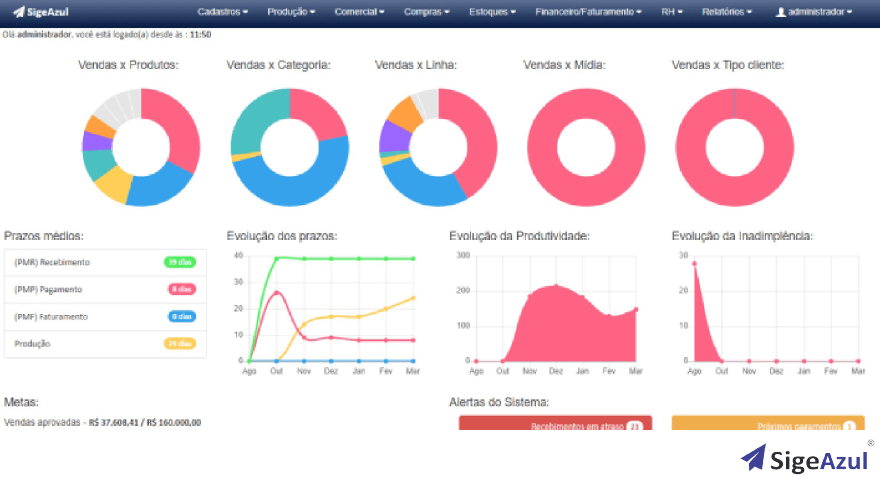Click the Dez data point on Produtividade chart
The height and width of the screenshot is (478, 880).
(x=556, y=286)
